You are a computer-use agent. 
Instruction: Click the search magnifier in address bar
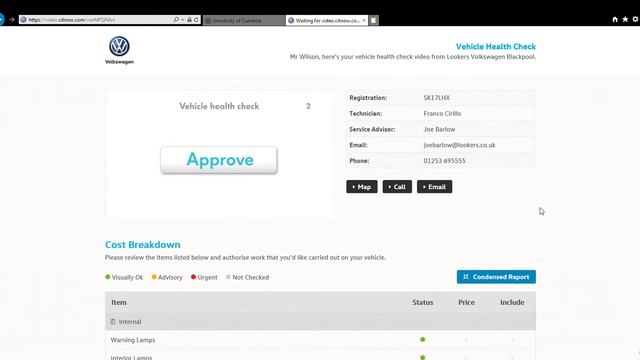point(176,20)
